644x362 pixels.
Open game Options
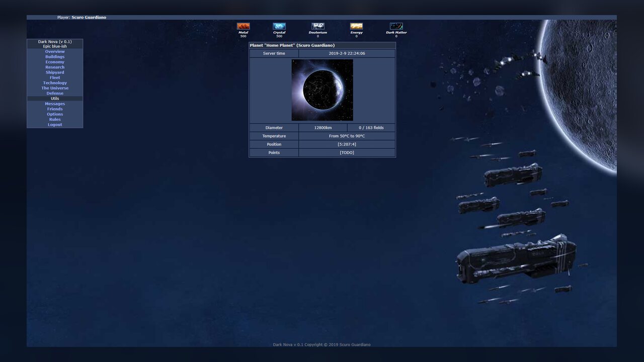tap(55, 114)
